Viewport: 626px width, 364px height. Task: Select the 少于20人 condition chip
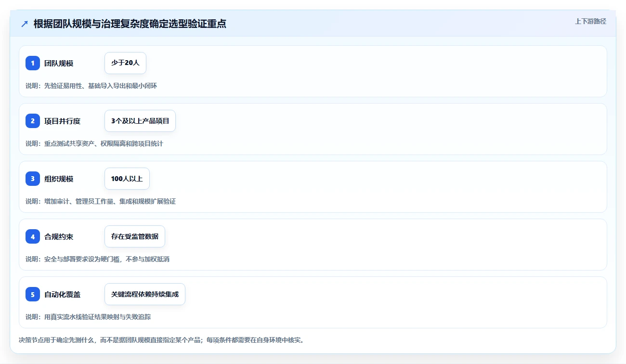(125, 63)
